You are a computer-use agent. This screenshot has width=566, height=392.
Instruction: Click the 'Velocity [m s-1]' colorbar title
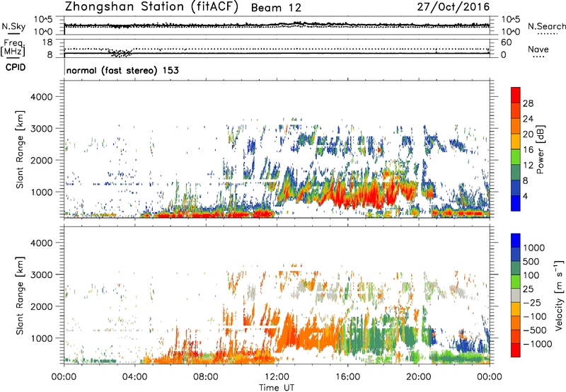[559, 295]
